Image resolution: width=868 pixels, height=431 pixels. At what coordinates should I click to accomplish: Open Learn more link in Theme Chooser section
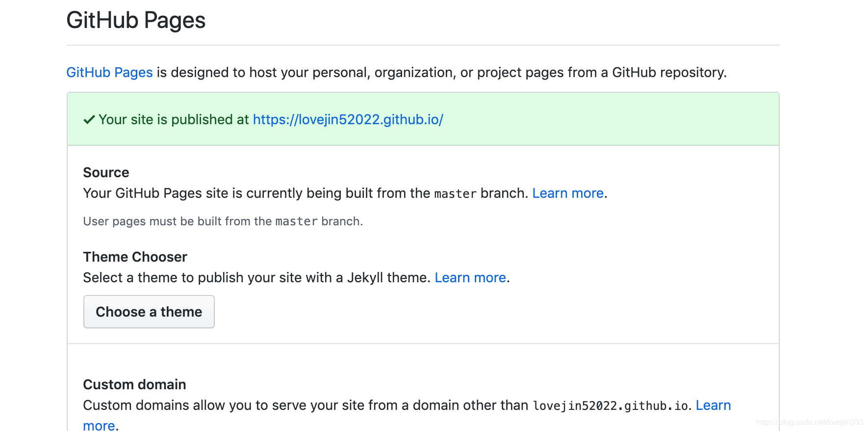pos(470,278)
